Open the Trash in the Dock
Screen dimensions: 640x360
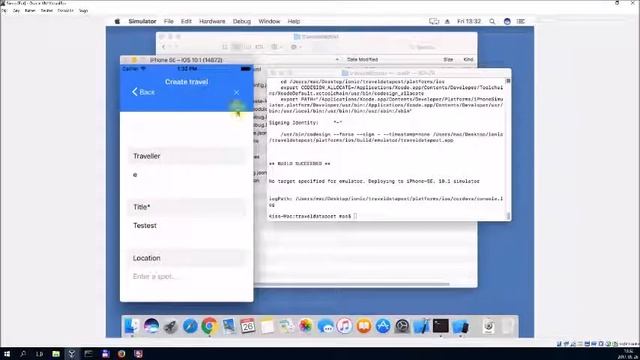(508, 326)
